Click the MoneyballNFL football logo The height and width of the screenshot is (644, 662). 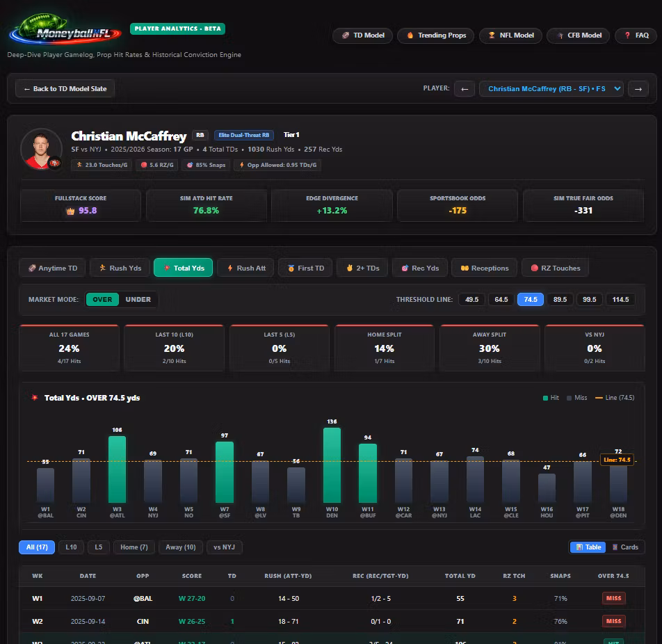tap(65, 29)
